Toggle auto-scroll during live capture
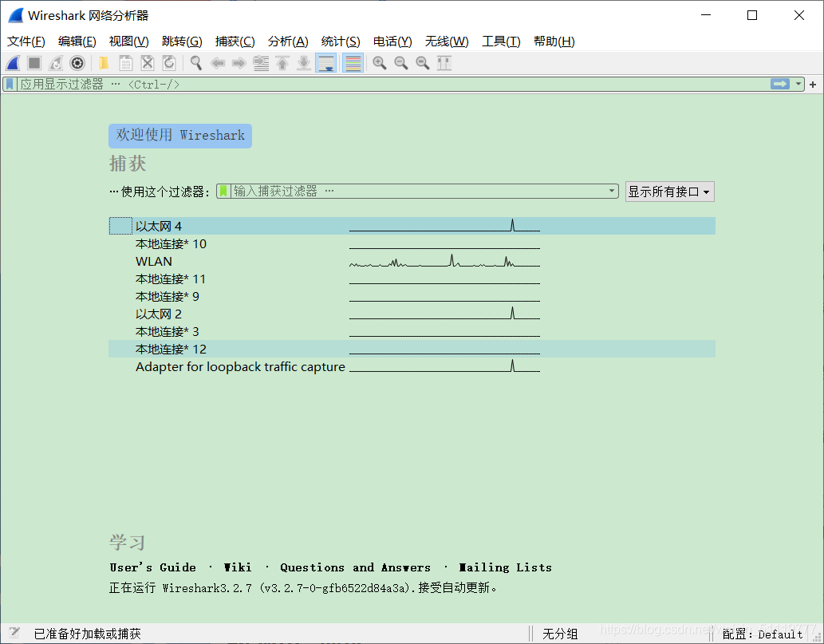Screen dimensions: 824x644 (325, 63)
